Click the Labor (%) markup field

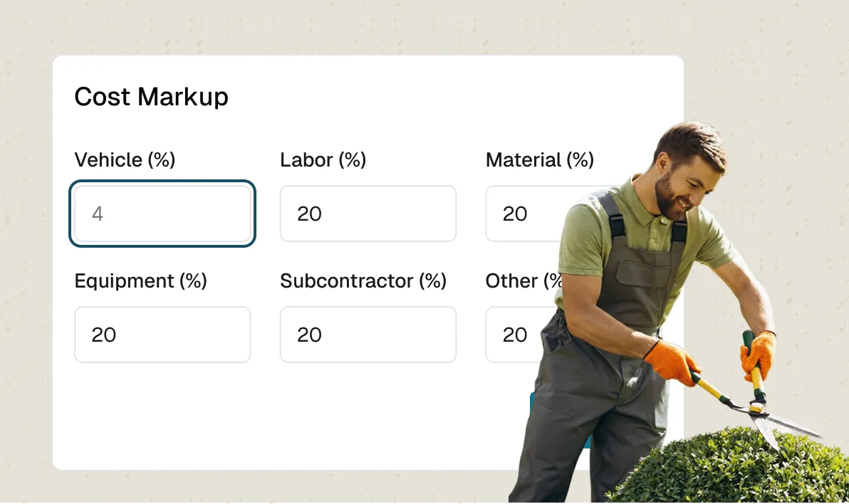tap(368, 214)
